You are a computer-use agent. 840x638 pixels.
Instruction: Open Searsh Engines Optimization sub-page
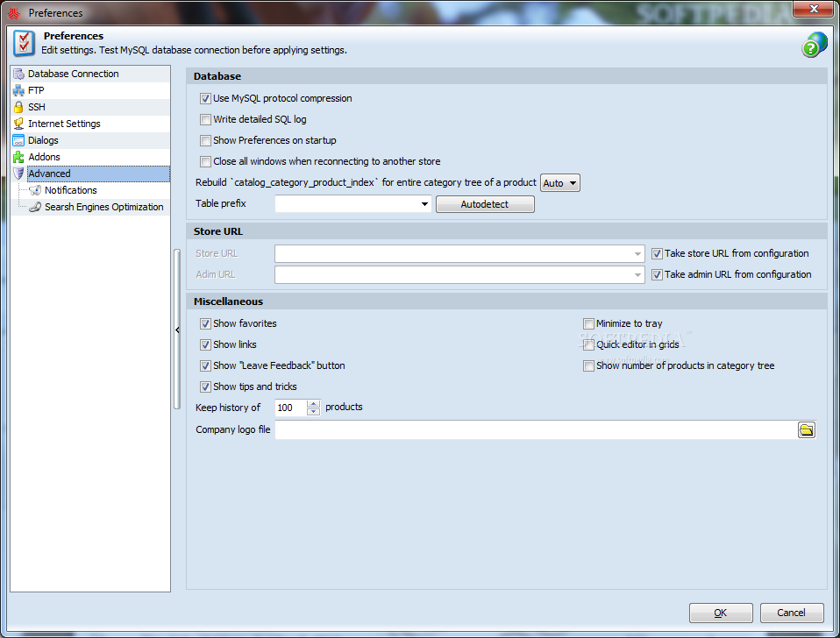(x=104, y=207)
